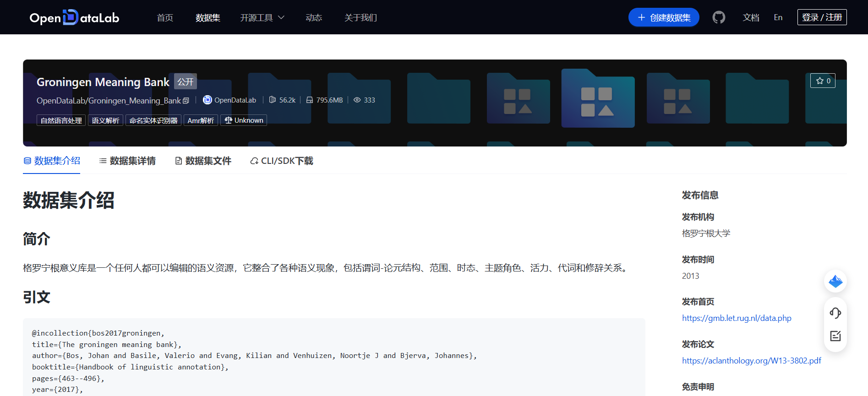
Task: Click the plus icon in 创建数据集 button
Action: click(641, 17)
